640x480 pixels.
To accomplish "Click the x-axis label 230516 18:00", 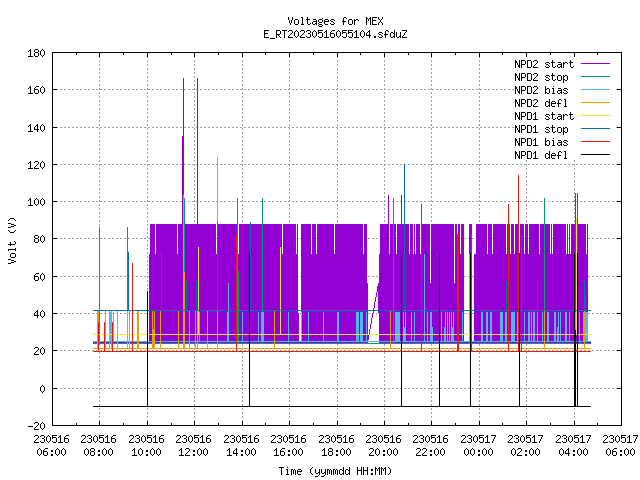I will 336,446.
